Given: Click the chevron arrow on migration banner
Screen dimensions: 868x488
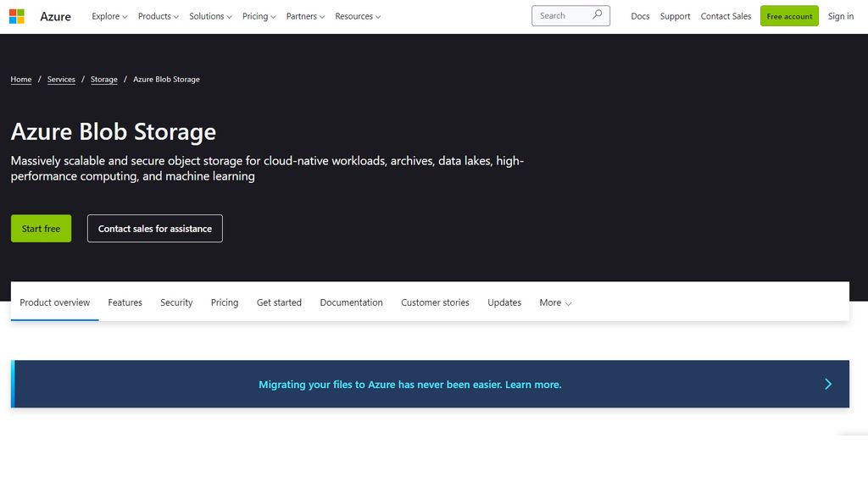Looking at the screenshot, I should click(828, 384).
